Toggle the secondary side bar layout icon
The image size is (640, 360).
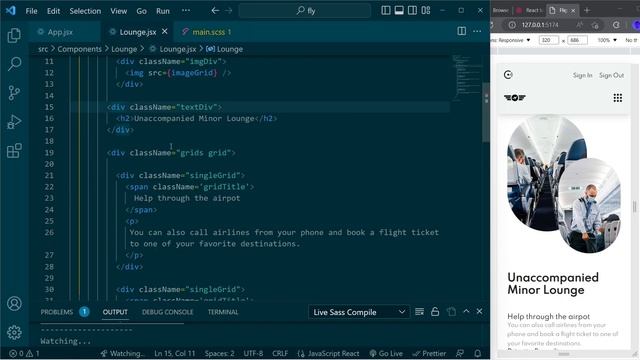tap(412, 11)
